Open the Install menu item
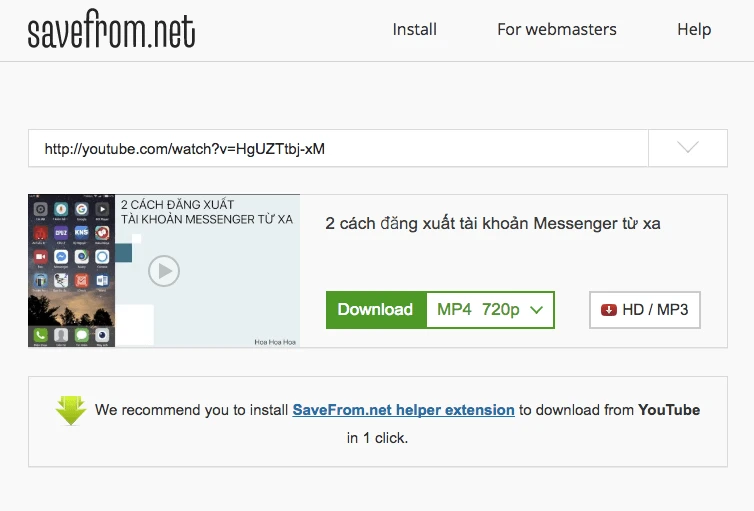The width and height of the screenshot is (754, 511). [414, 30]
